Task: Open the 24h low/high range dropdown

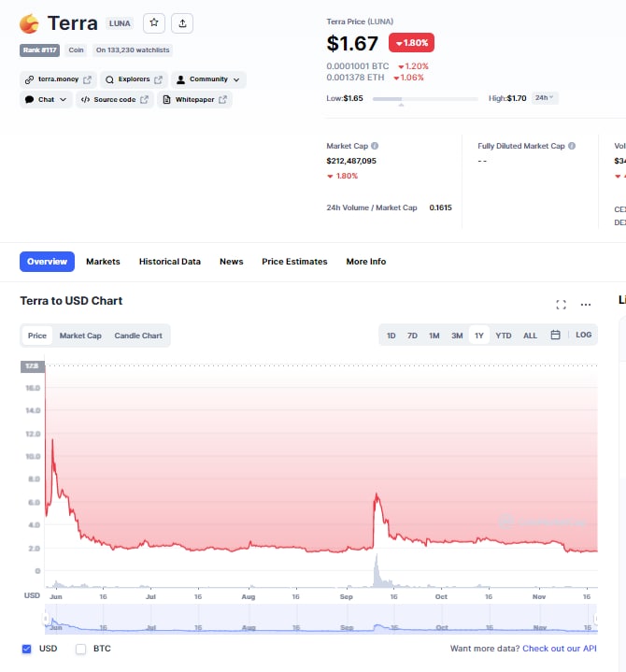Action: [544, 97]
